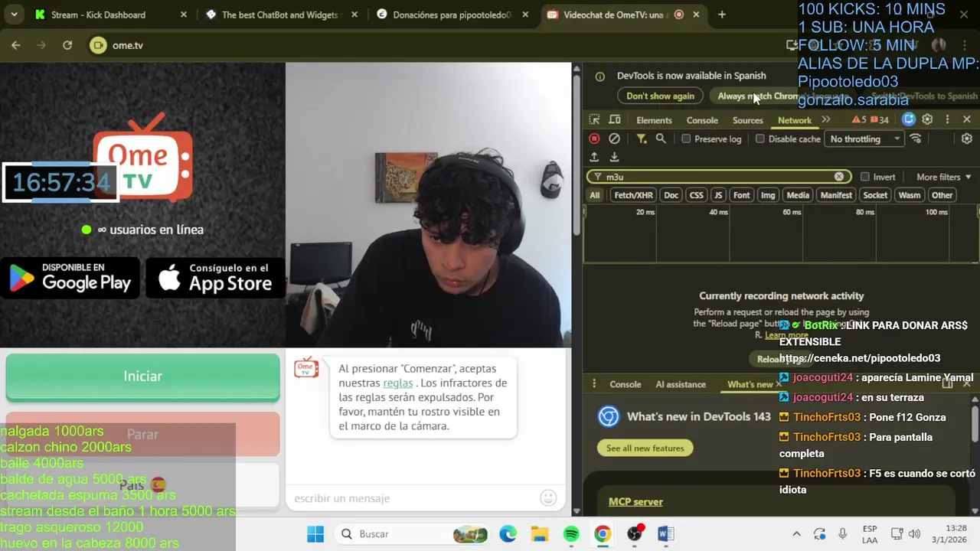Open Spotify from the taskbar

pyautogui.click(x=571, y=533)
